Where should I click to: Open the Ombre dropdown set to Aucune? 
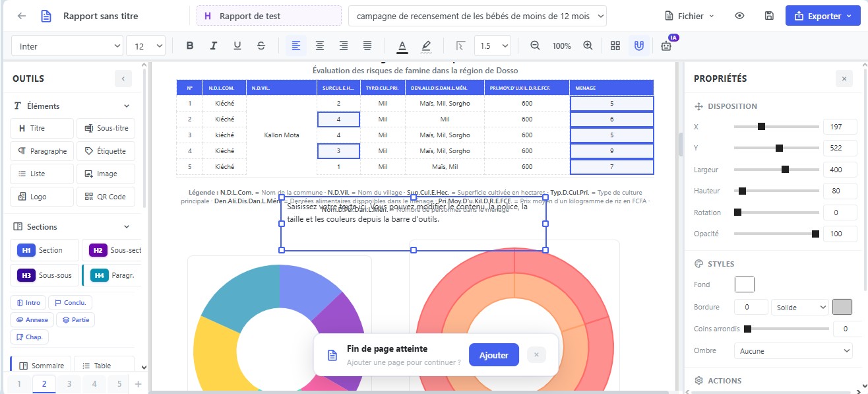pos(793,351)
